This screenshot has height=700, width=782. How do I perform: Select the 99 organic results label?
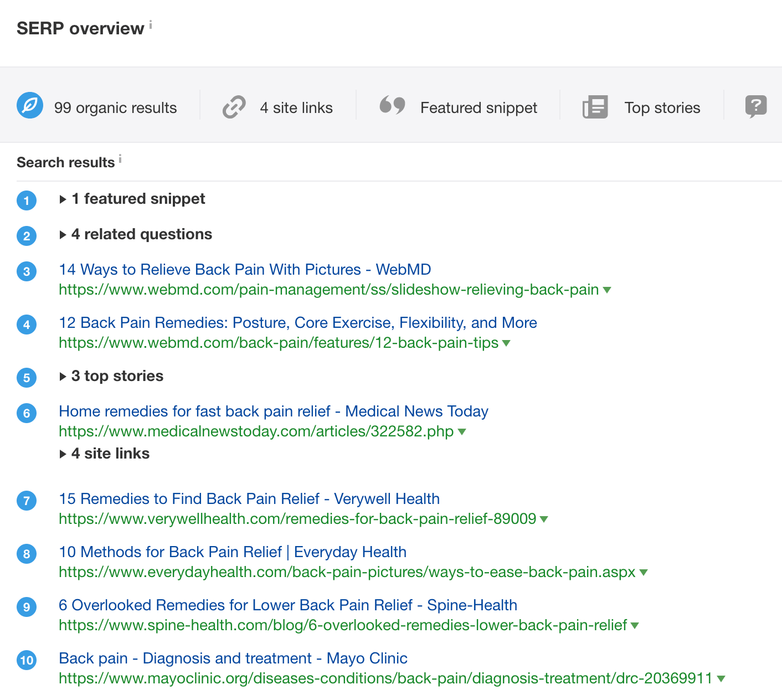[x=115, y=107]
